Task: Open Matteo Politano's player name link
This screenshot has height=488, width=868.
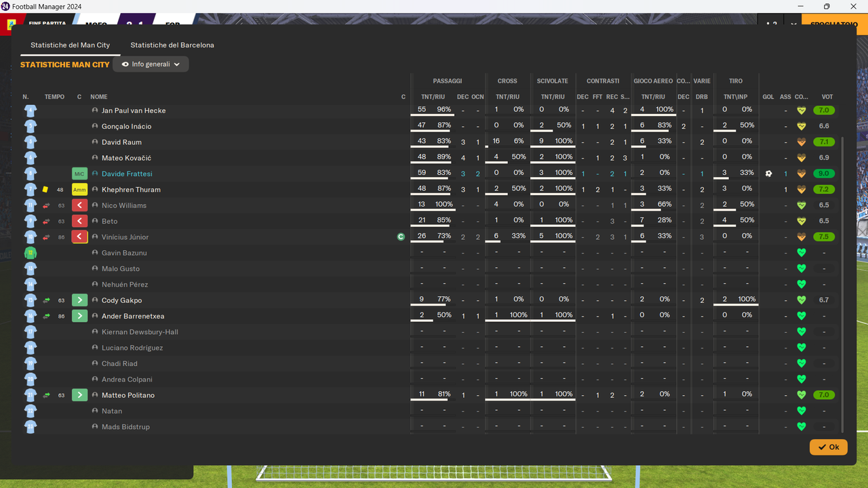Action: [x=128, y=395]
